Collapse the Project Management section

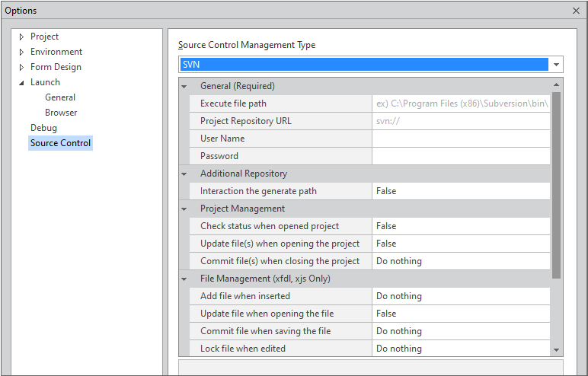184,209
